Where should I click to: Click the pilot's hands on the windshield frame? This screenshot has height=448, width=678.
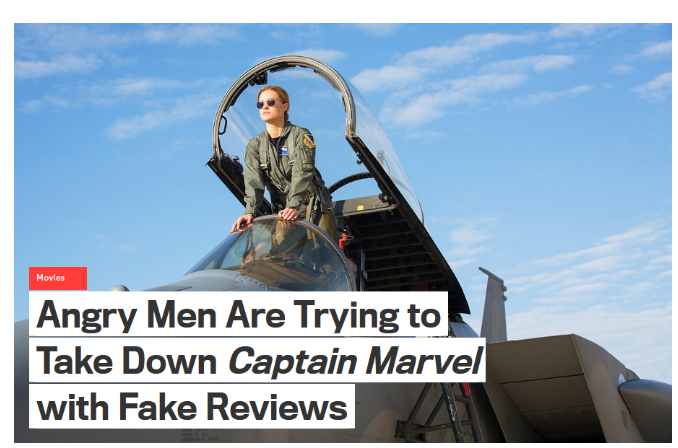[x=265, y=219]
